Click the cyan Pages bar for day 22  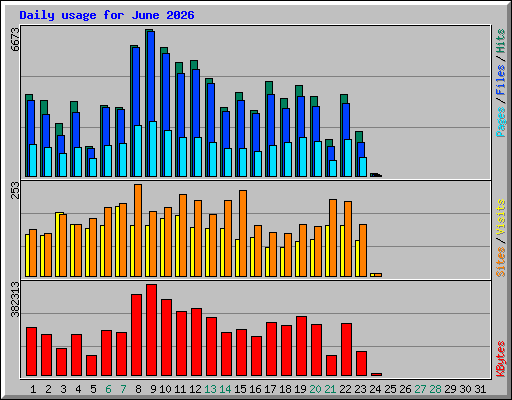tap(348, 158)
